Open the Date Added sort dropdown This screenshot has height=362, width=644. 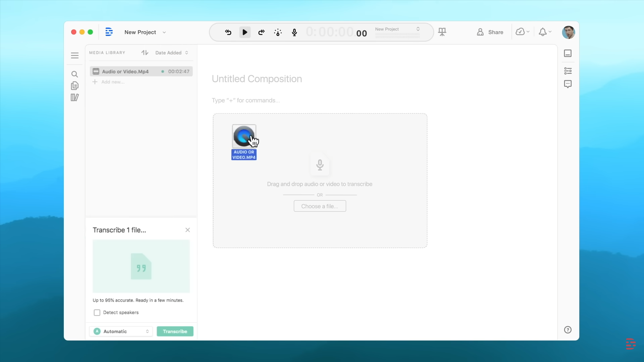(171, 52)
